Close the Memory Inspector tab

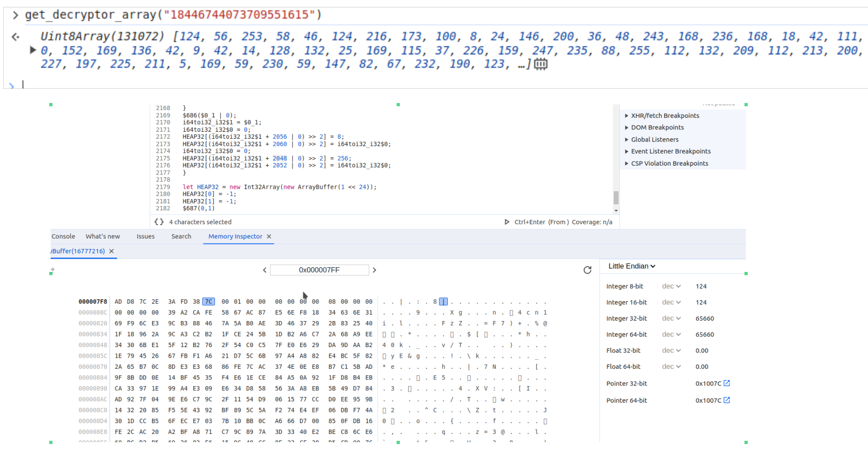[x=269, y=236]
